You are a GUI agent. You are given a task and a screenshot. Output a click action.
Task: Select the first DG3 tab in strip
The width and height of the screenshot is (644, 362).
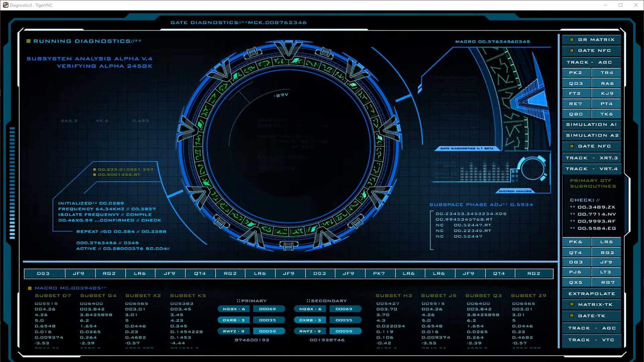[x=43, y=274]
